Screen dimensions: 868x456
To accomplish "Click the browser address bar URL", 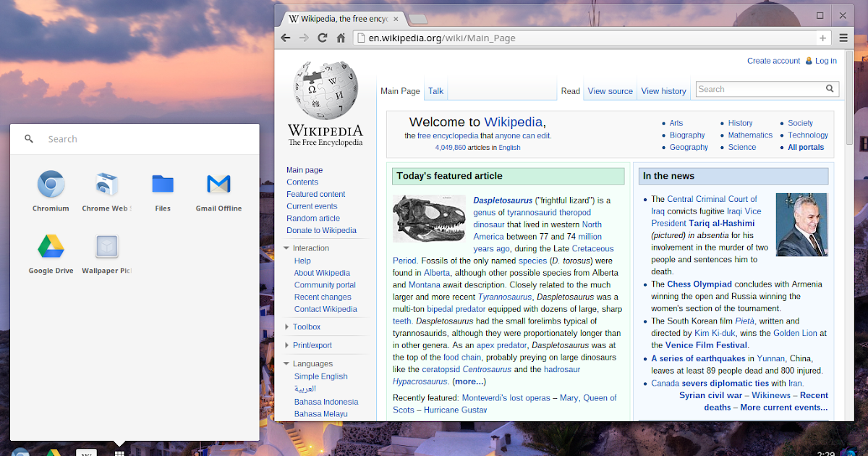I will coord(441,38).
